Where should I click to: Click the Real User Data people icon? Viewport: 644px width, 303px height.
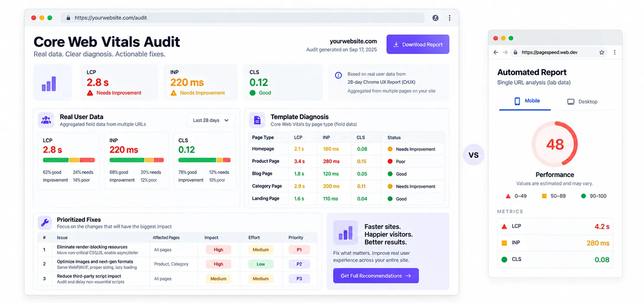click(x=46, y=120)
